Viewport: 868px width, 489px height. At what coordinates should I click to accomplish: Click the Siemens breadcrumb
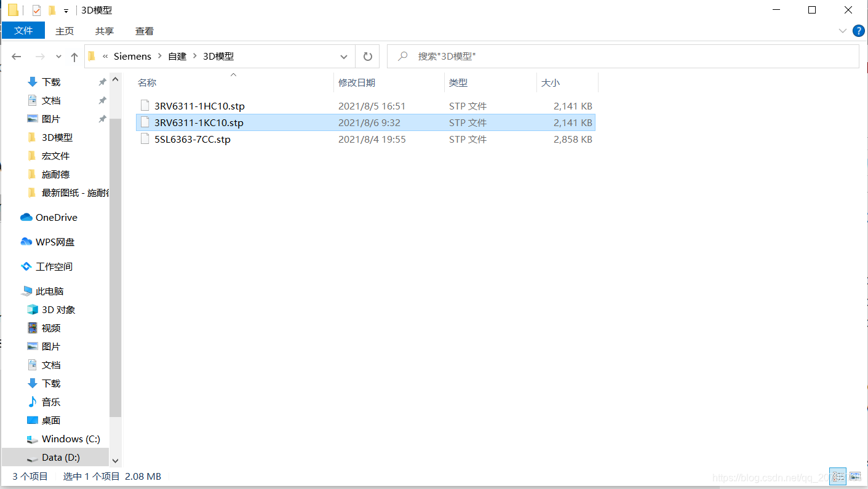[132, 56]
